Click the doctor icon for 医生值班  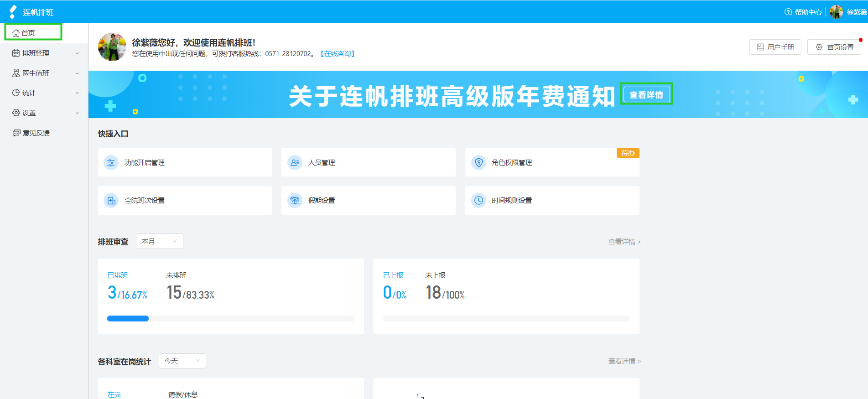point(16,73)
